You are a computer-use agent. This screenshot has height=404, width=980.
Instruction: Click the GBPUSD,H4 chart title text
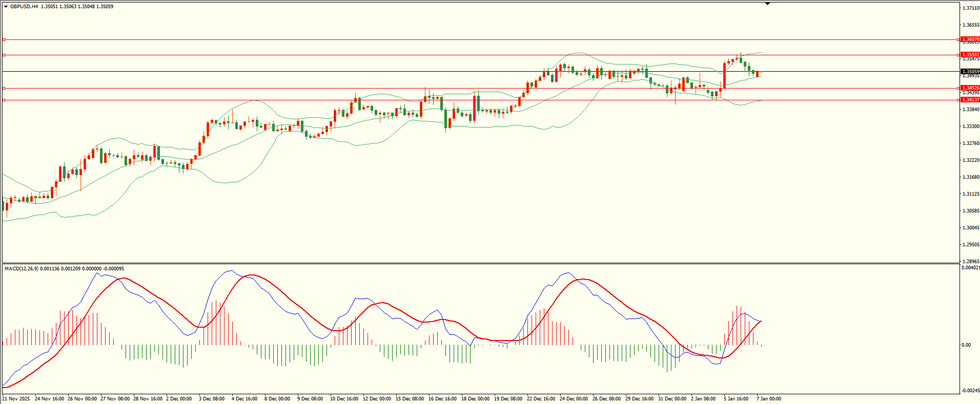[x=24, y=7]
